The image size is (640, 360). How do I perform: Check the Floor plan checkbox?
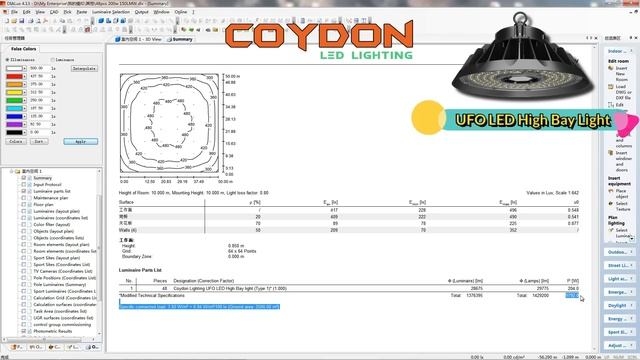click(24, 204)
